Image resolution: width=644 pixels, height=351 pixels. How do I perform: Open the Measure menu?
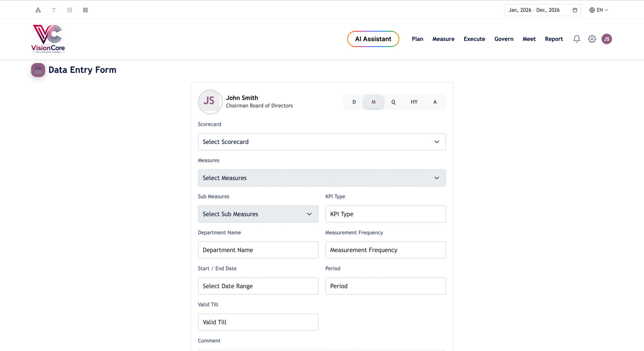coord(444,39)
